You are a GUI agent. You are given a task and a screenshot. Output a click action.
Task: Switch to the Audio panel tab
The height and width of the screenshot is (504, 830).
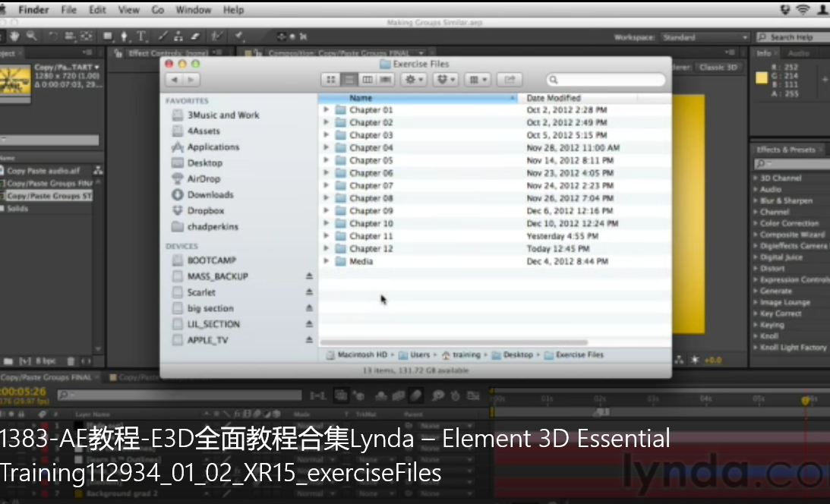798,53
